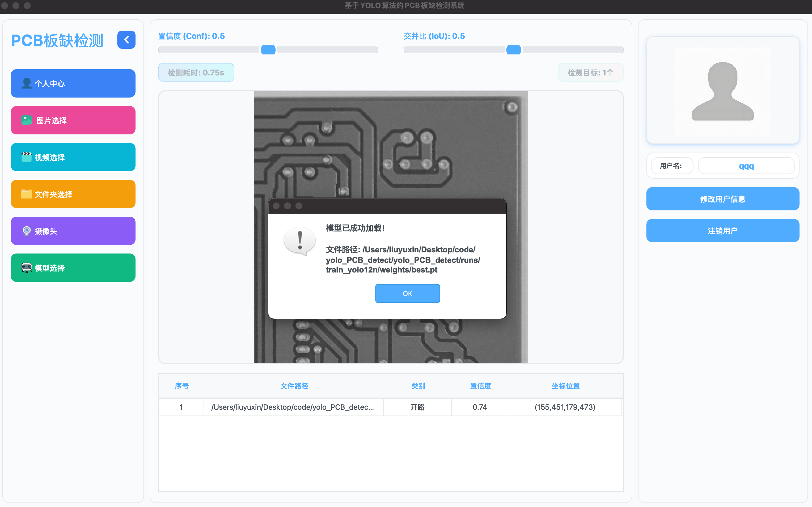Click the clapperboard icon on 视频选择
812x507 pixels.
[26, 157]
